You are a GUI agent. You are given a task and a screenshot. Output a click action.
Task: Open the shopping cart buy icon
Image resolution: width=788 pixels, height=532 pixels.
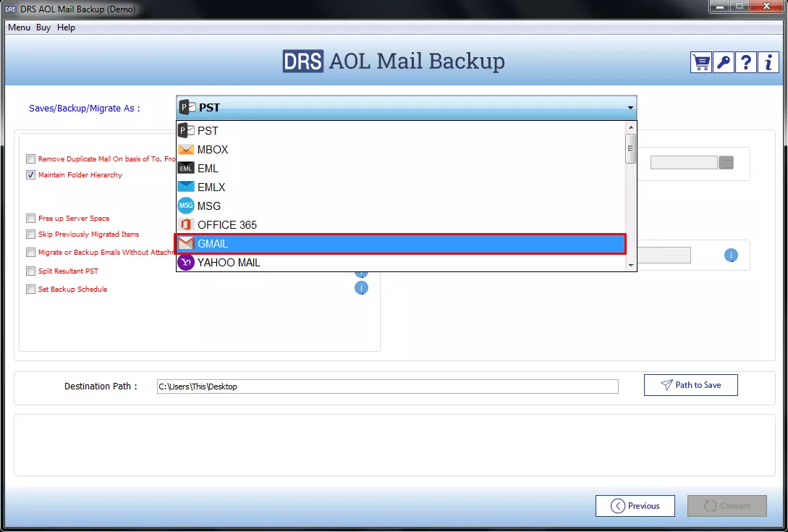(x=700, y=62)
